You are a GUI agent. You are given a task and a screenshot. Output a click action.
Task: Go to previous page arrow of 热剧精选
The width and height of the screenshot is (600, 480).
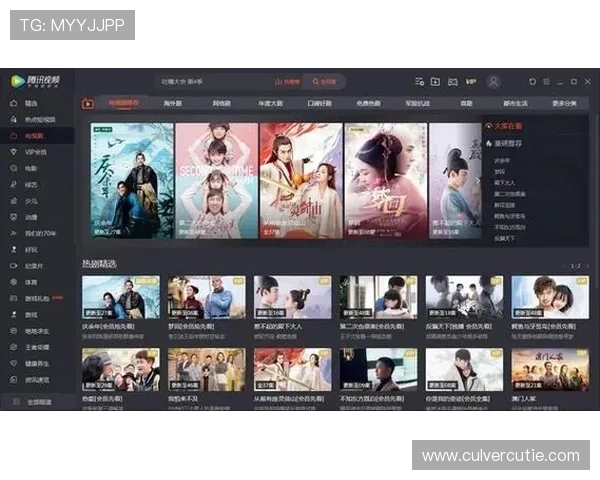(564, 266)
